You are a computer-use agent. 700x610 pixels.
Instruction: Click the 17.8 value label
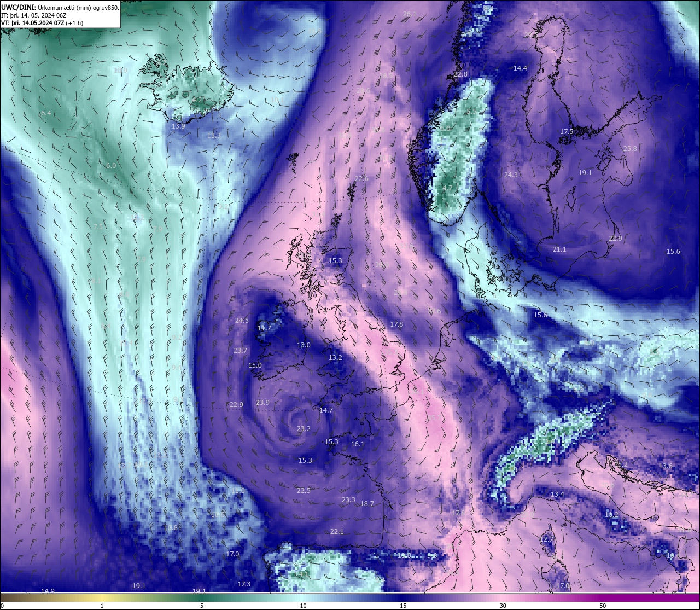pos(396,324)
